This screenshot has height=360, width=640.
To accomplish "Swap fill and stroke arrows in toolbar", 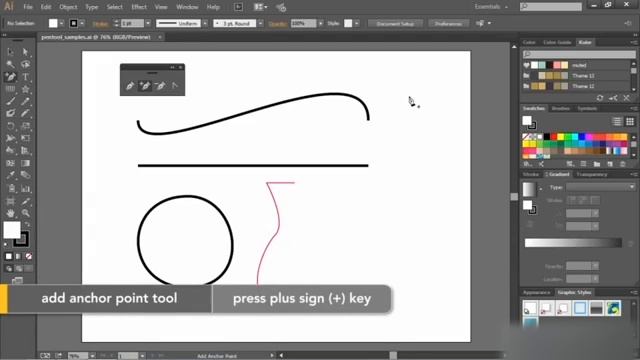I will pyautogui.click(x=27, y=224).
